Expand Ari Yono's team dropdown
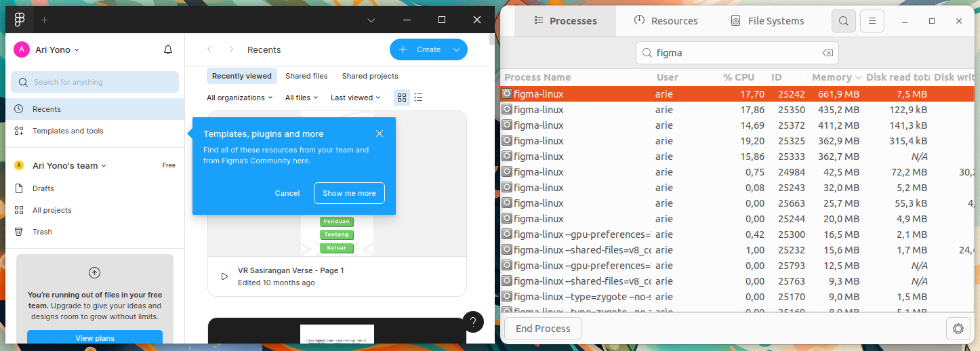Screen dimensions: 980x351 pyautogui.click(x=70, y=165)
